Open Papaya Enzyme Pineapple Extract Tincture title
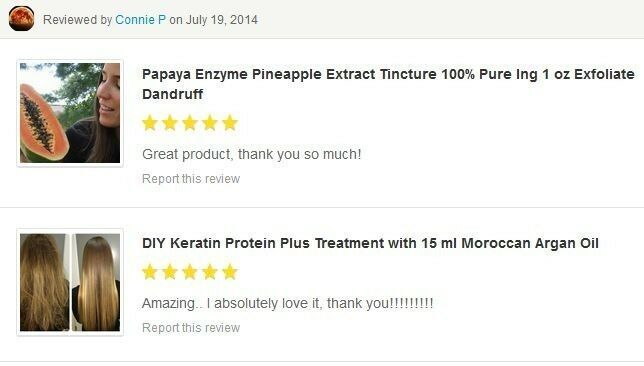Viewport: 644px width, 366px height. coord(388,84)
